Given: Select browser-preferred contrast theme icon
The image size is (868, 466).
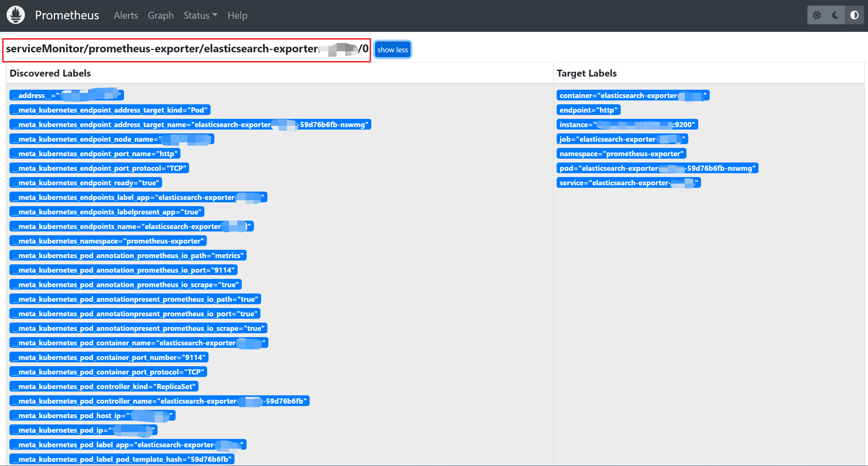Looking at the screenshot, I should point(854,15).
